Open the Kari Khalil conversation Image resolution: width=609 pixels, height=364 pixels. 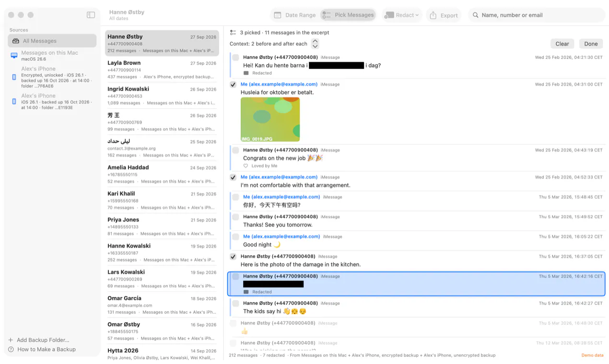click(x=162, y=200)
